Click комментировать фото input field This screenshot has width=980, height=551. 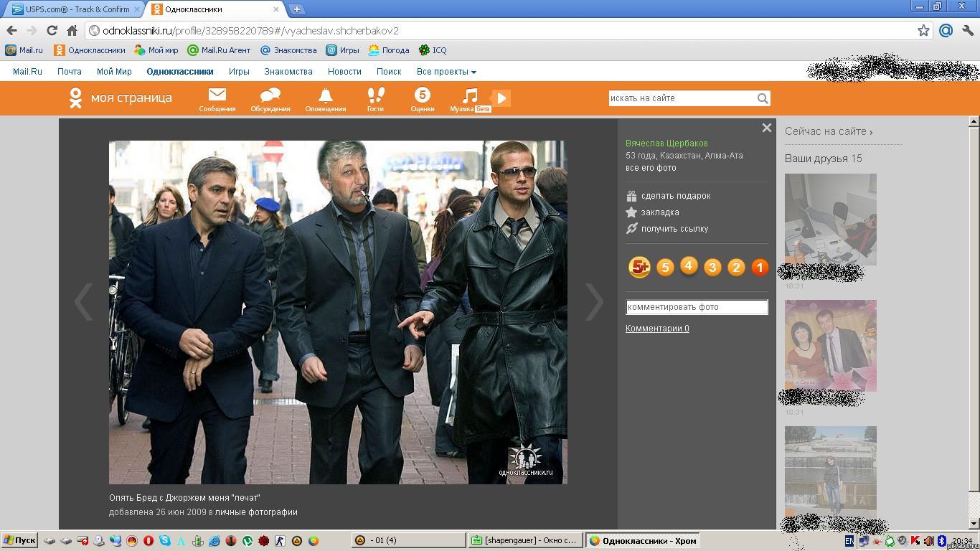tap(697, 307)
